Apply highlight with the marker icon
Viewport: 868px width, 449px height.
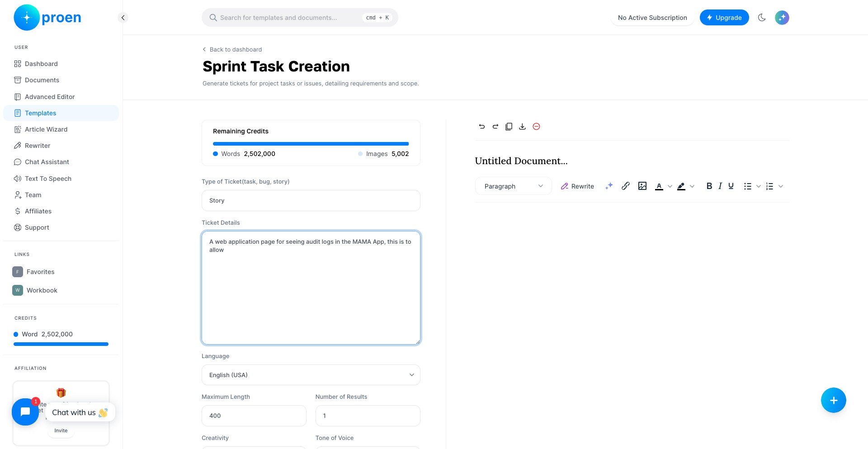point(681,186)
